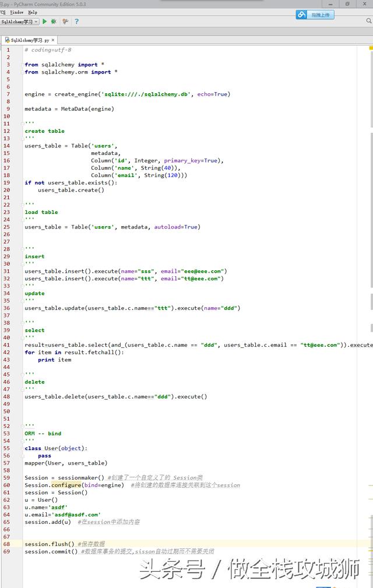
Task: Click the users_table.update line
Action: click(132, 308)
